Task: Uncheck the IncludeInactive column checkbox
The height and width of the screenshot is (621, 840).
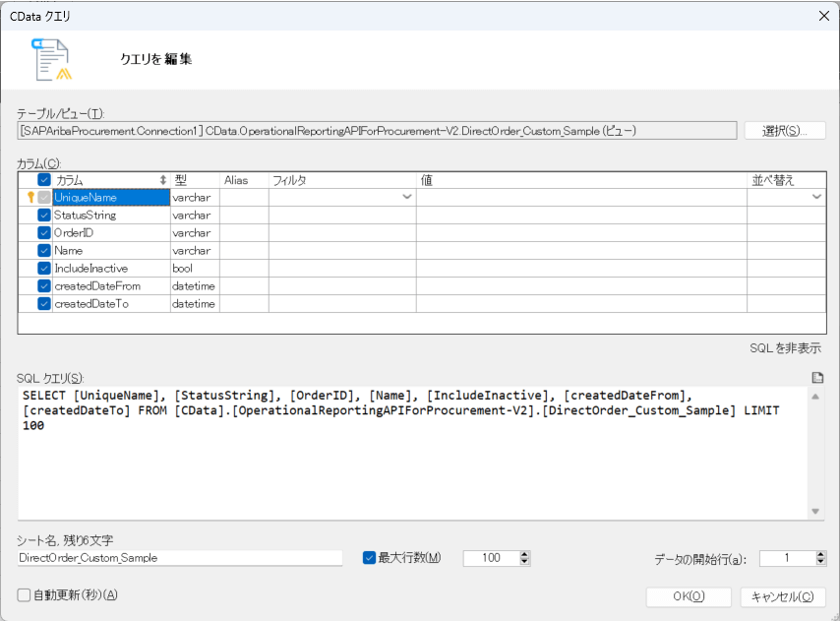Action: coord(44,268)
